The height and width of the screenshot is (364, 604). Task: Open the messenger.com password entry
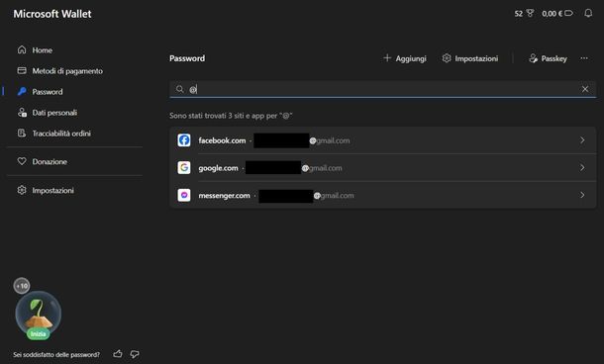pos(382,195)
